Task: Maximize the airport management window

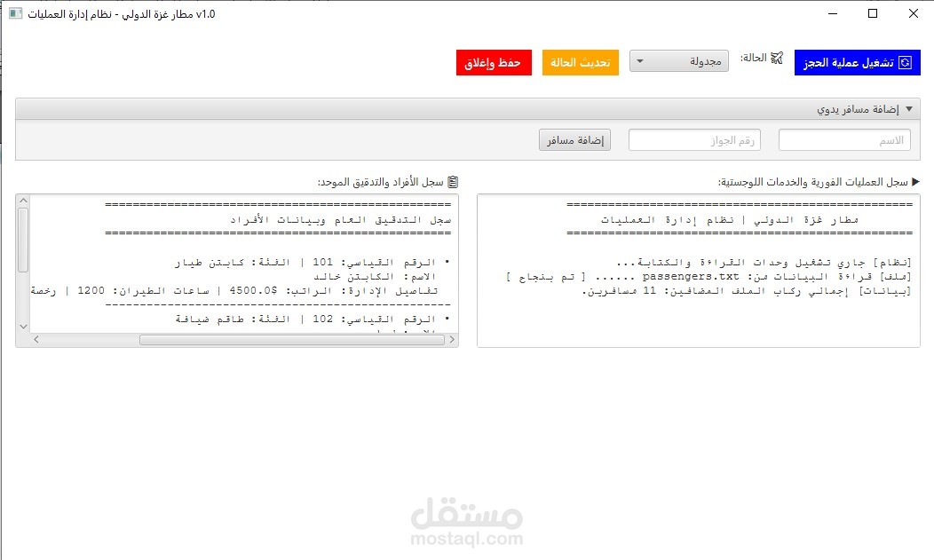Action: (873, 13)
